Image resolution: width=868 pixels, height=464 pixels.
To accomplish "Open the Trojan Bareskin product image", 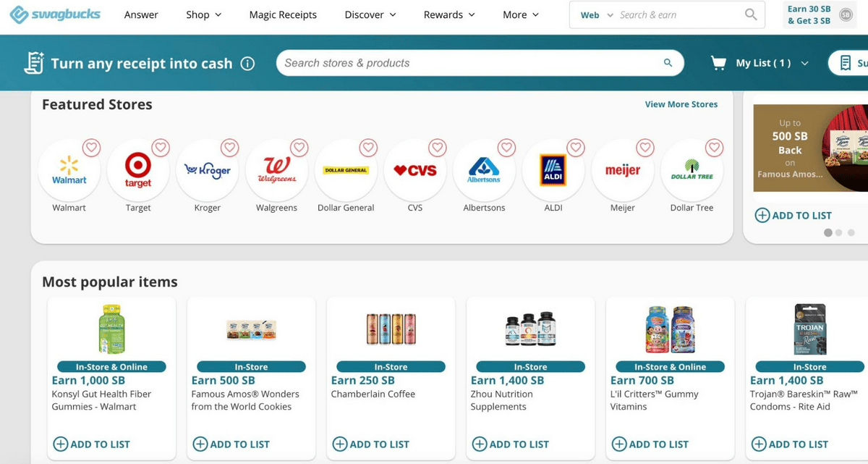I will coord(809,329).
